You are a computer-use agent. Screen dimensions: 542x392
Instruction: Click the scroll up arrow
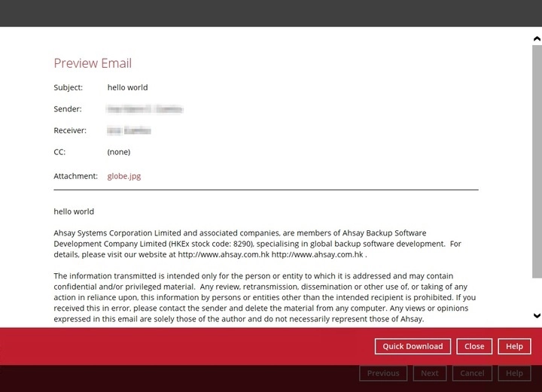(537, 38)
